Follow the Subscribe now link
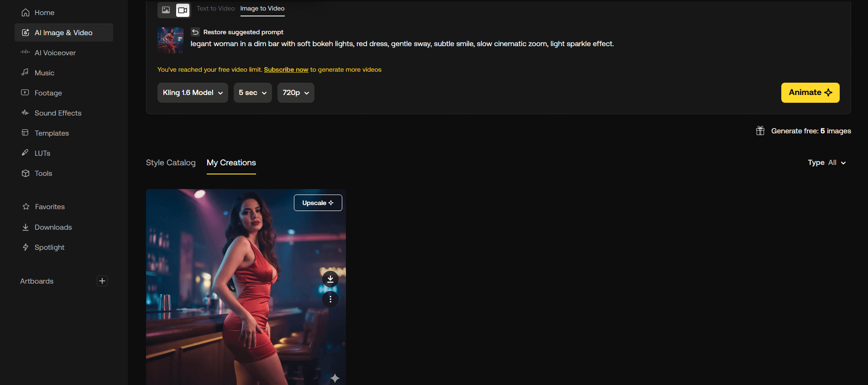The height and width of the screenshot is (385, 868). click(286, 69)
